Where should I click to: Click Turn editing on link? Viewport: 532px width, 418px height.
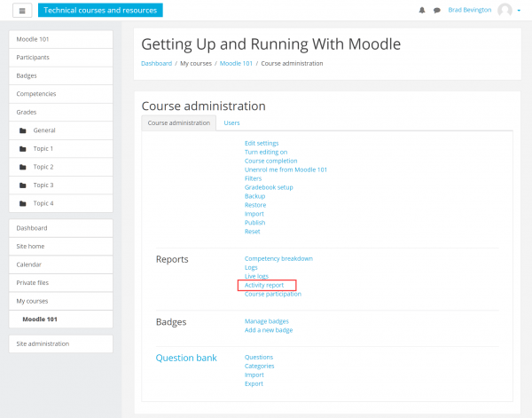coord(266,152)
